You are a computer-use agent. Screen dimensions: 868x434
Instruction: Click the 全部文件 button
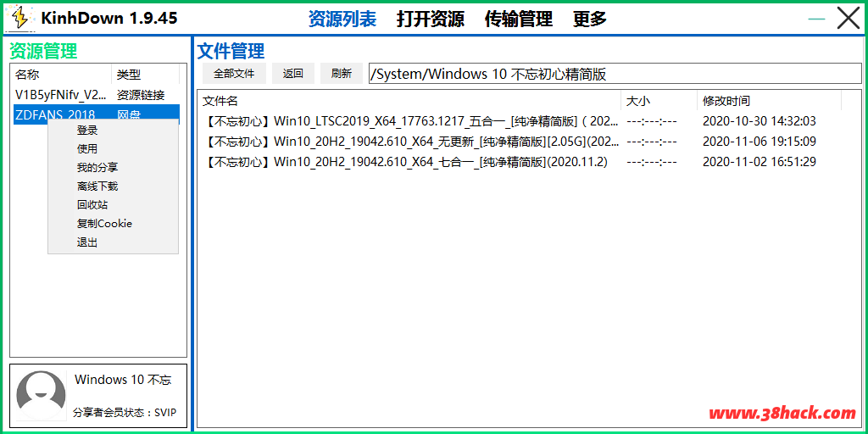pyautogui.click(x=234, y=74)
